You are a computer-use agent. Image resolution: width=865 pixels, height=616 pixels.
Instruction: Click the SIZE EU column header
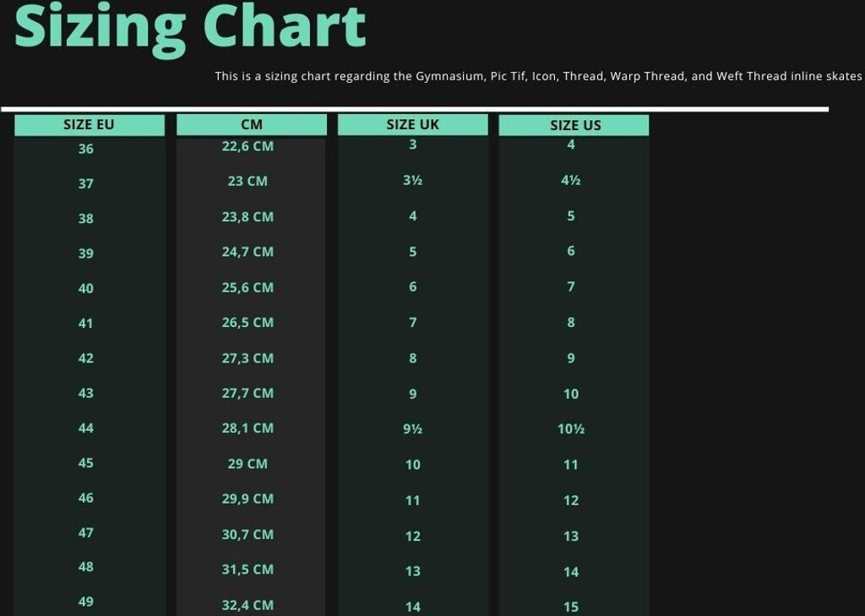(x=89, y=125)
